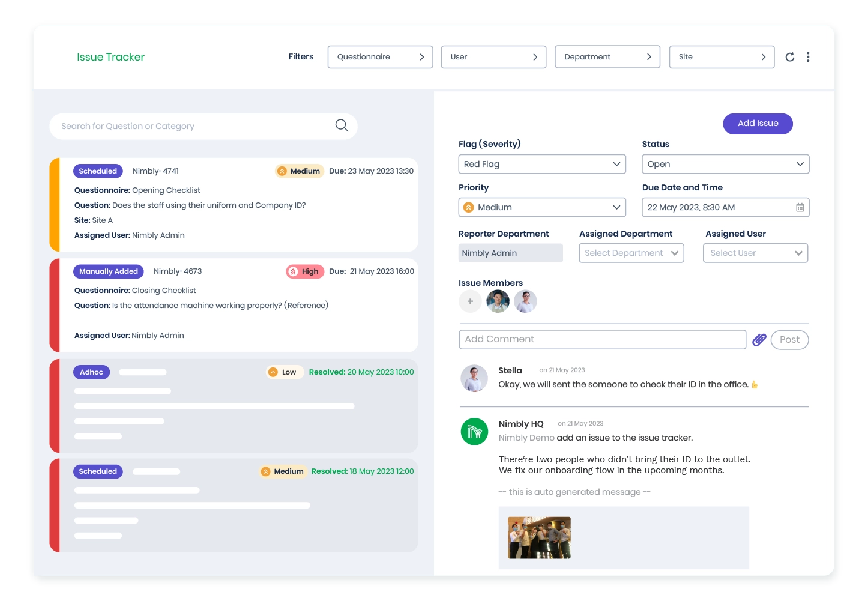Add an issue member with the plus icon
Image resolution: width=868 pixels, height=601 pixels.
pyautogui.click(x=470, y=301)
